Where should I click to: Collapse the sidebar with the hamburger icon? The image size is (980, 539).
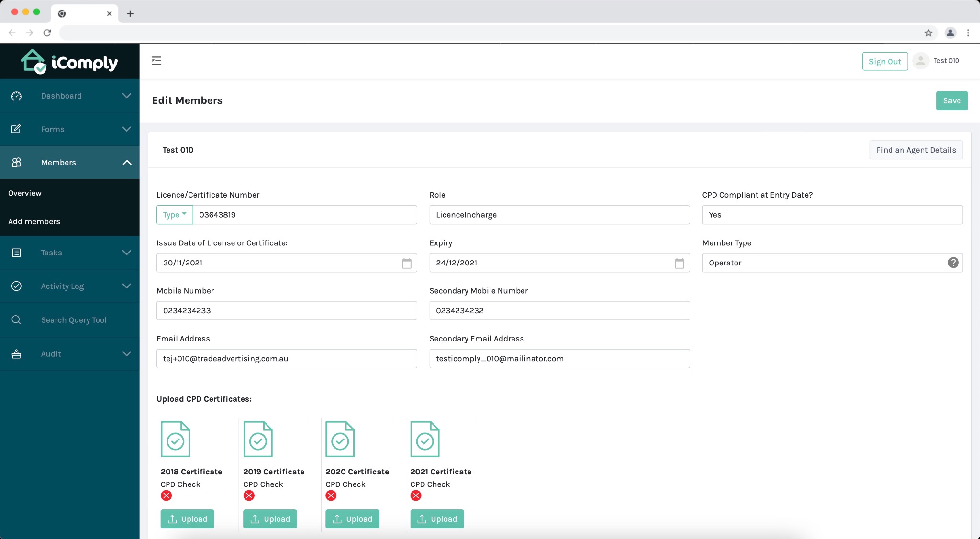point(156,61)
